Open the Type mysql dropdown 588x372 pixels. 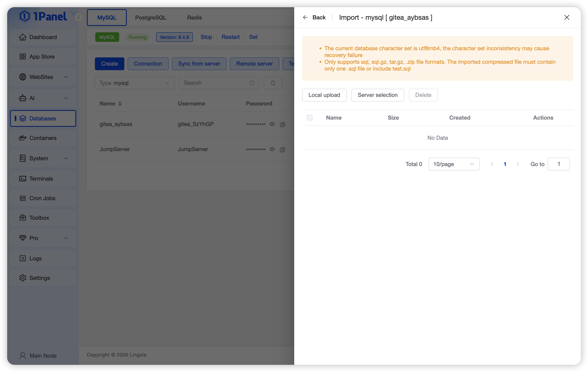[135, 83]
